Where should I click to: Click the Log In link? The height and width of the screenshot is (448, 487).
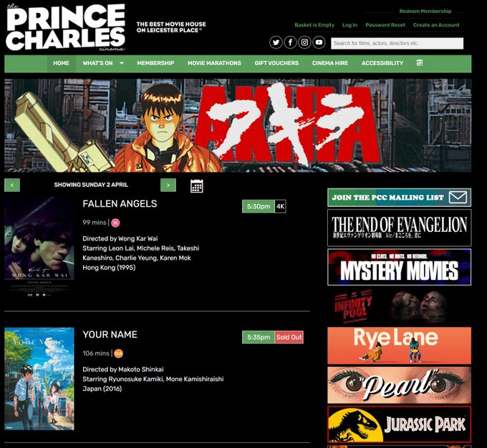pos(349,25)
